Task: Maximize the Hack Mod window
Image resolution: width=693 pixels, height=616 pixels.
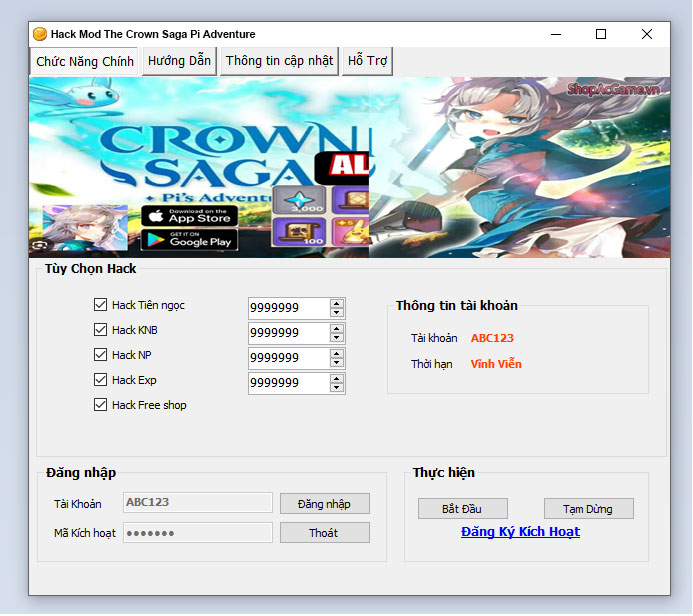Action: click(601, 34)
